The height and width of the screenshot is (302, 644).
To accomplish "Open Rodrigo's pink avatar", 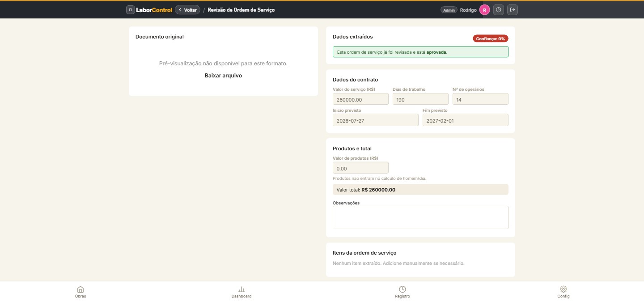I will coord(484,10).
